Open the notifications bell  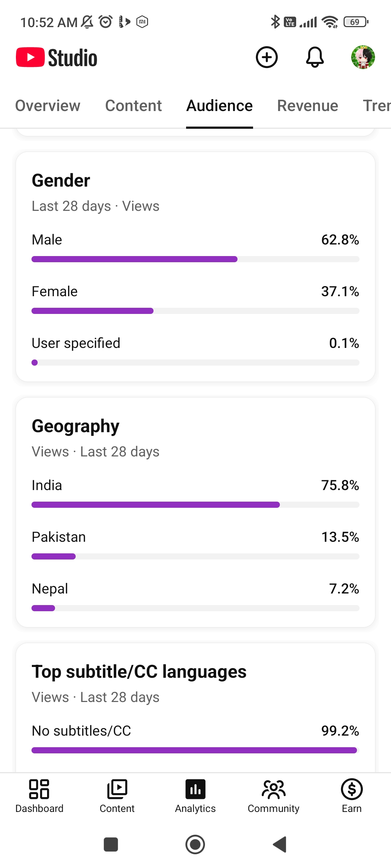click(315, 57)
